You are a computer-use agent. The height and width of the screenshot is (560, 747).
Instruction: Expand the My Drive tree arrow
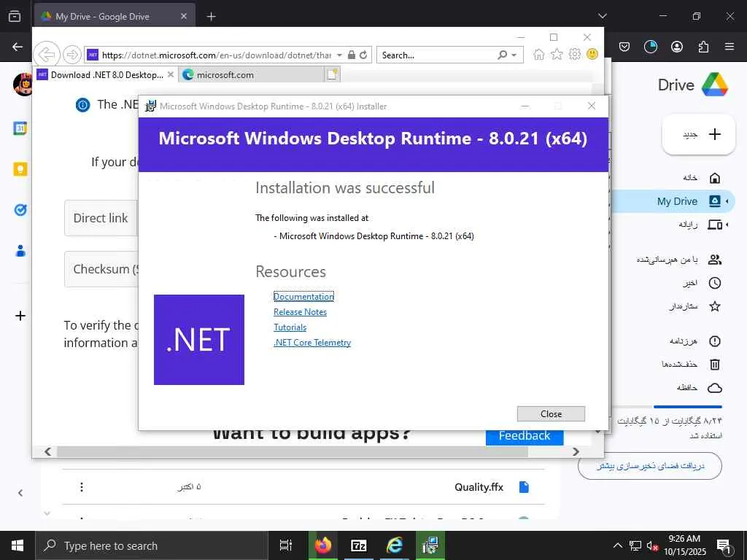click(x=727, y=201)
